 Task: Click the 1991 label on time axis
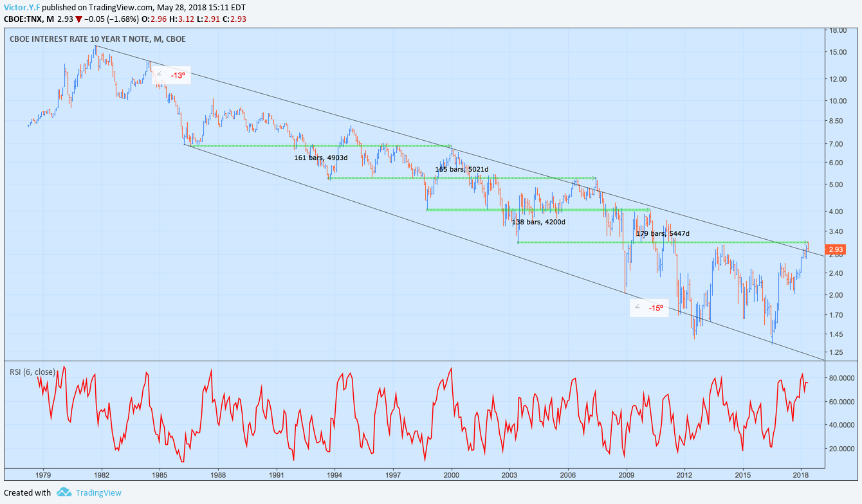pos(277,475)
